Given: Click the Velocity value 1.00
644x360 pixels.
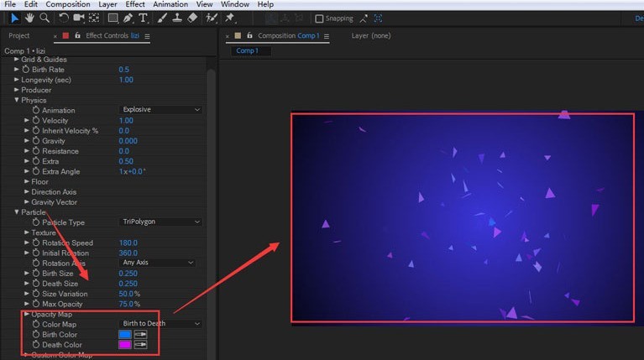Looking at the screenshot, I should [126, 121].
